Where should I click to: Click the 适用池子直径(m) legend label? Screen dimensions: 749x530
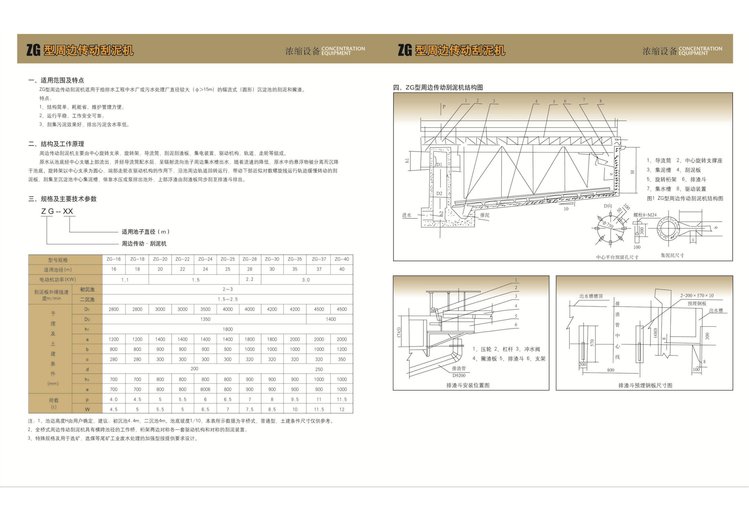click(143, 231)
